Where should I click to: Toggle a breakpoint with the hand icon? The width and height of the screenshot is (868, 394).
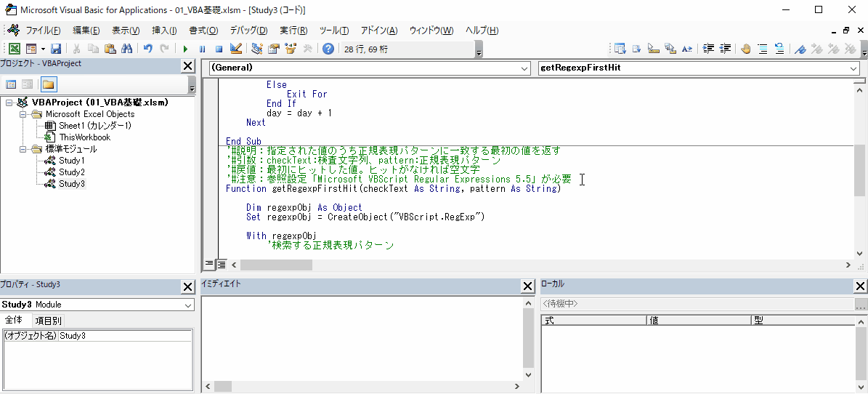pos(746,49)
